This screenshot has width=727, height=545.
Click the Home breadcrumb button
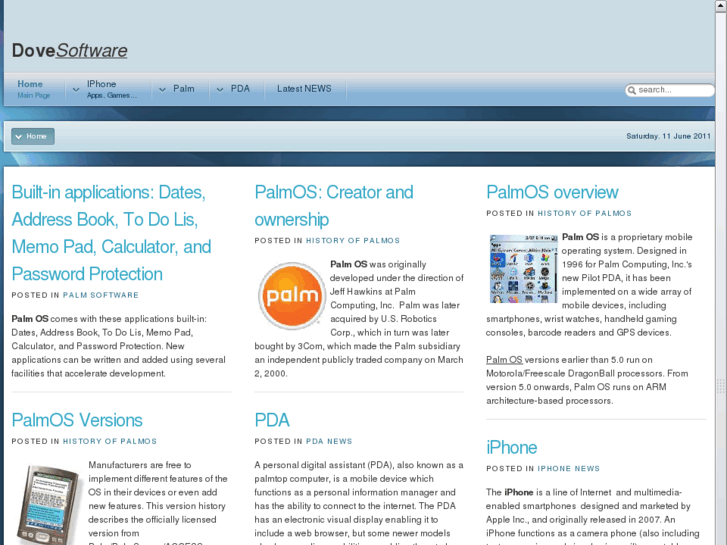point(33,136)
